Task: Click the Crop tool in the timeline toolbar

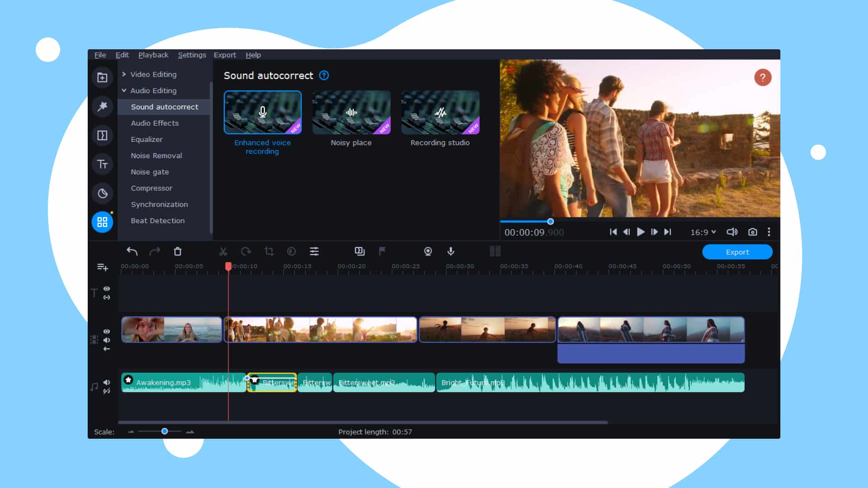Action: (269, 252)
